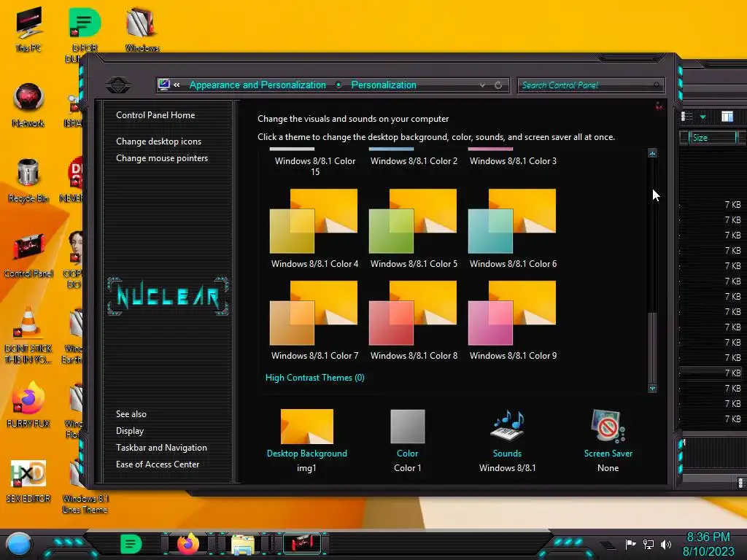747x560 pixels.
Task: Select Windows 8/8.1 Color 5 theme
Action: click(414, 228)
